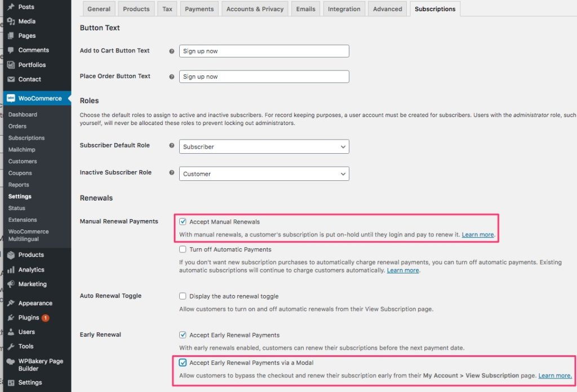Open Status submenu item
577x392 pixels.
pos(16,208)
